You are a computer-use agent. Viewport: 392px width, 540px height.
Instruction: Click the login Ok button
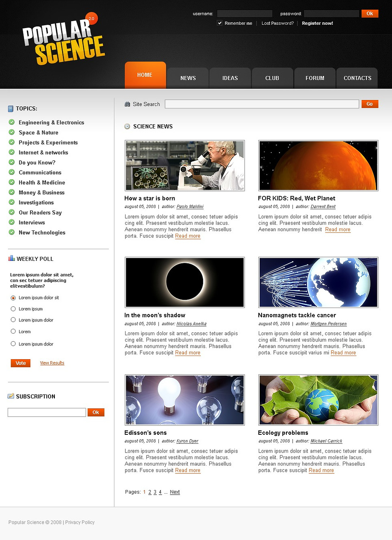click(x=370, y=13)
